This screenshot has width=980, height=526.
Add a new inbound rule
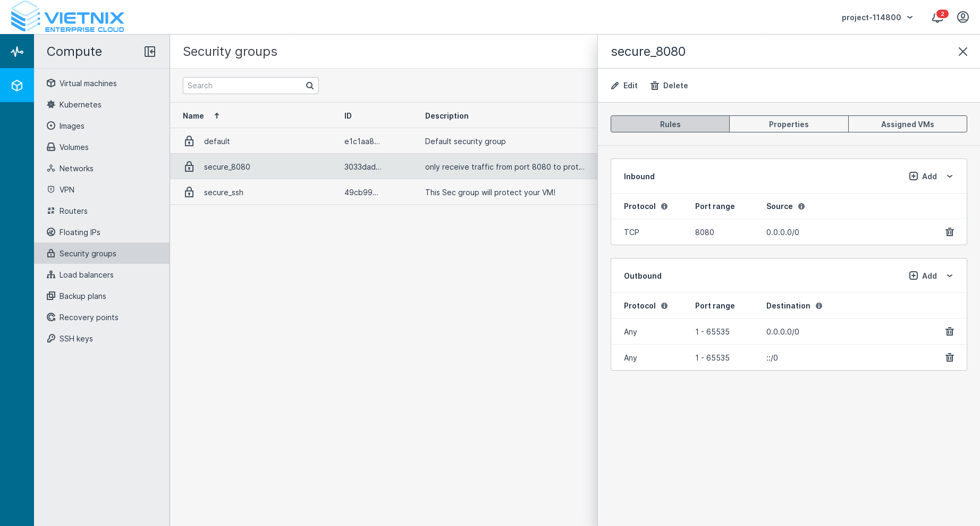[x=923, y=177]
